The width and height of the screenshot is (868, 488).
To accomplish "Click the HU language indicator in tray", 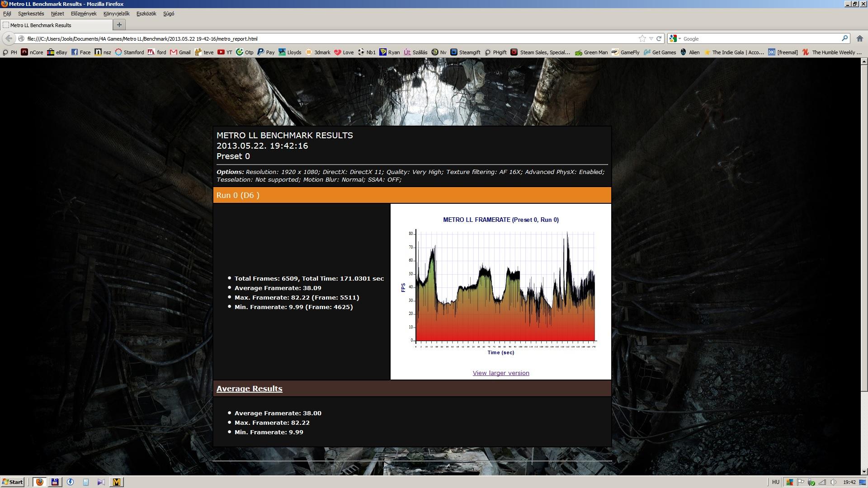I will tap(776, 482).
